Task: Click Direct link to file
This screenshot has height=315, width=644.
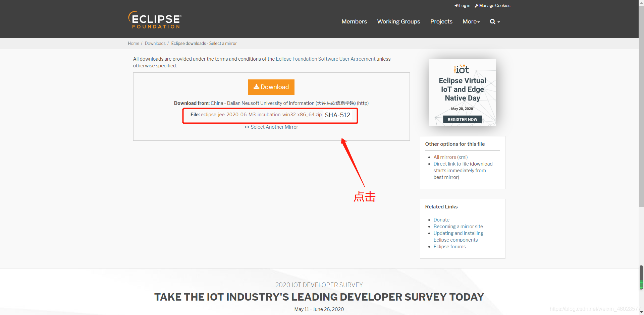Action: coord(451,164)
